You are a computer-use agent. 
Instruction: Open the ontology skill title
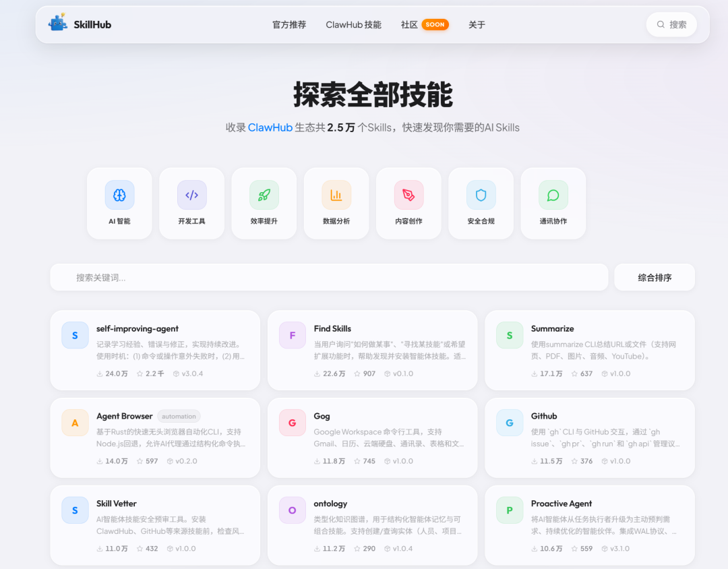(x=330, y=504)
